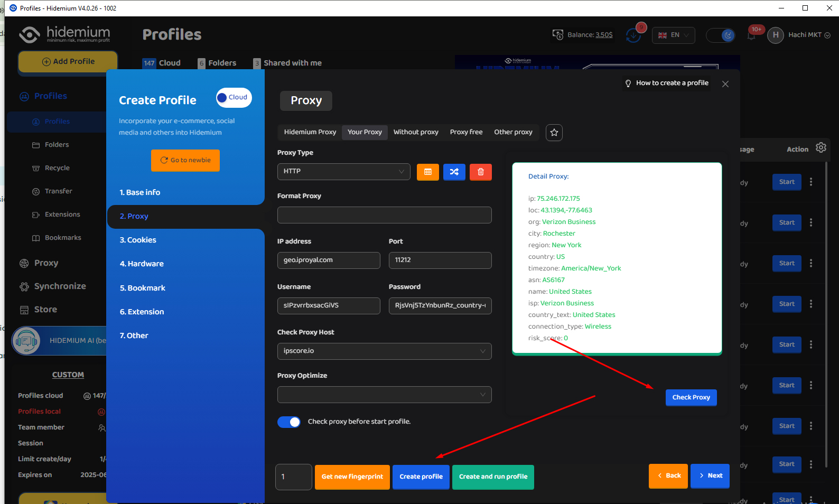Click the Balance: 3.50$ link
The image size is (839, 504).
coord(590,35)
